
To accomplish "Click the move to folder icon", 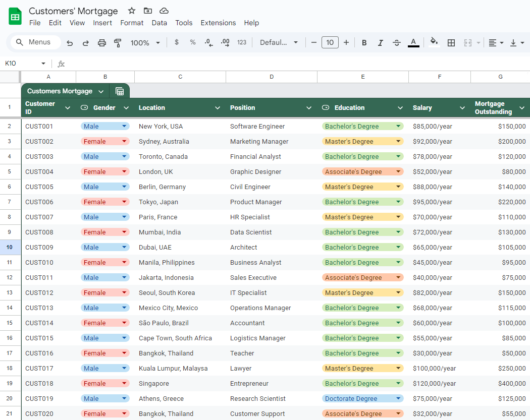I will coord(147,11).
